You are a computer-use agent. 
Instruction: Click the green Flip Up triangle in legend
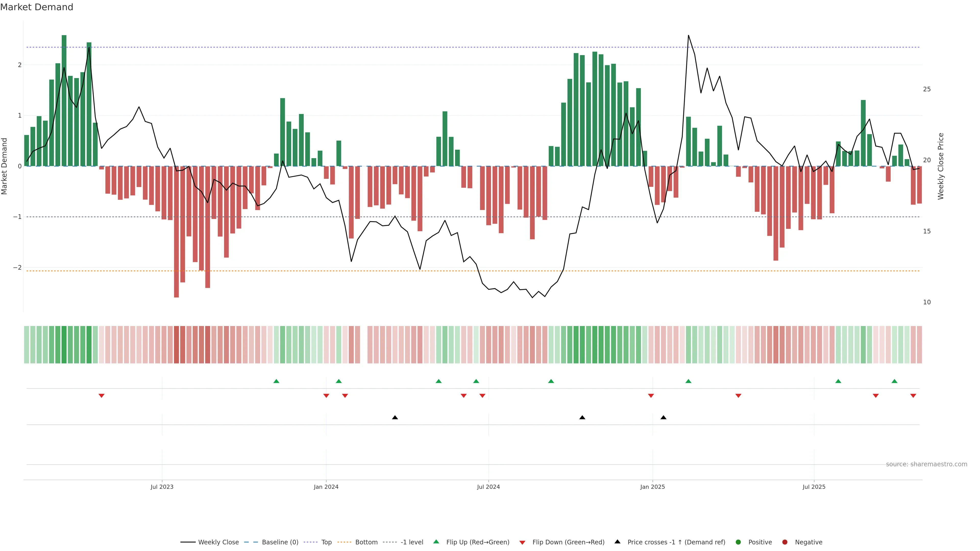click(436, 542)
